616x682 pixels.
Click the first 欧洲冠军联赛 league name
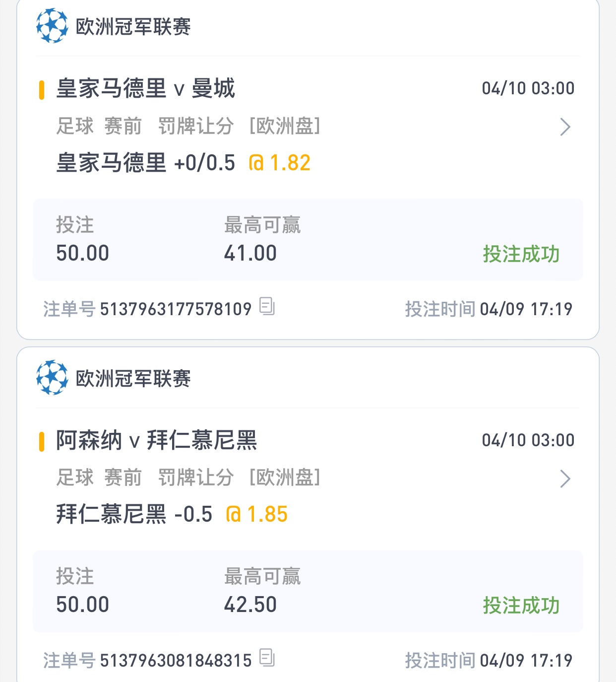[133, 27]
